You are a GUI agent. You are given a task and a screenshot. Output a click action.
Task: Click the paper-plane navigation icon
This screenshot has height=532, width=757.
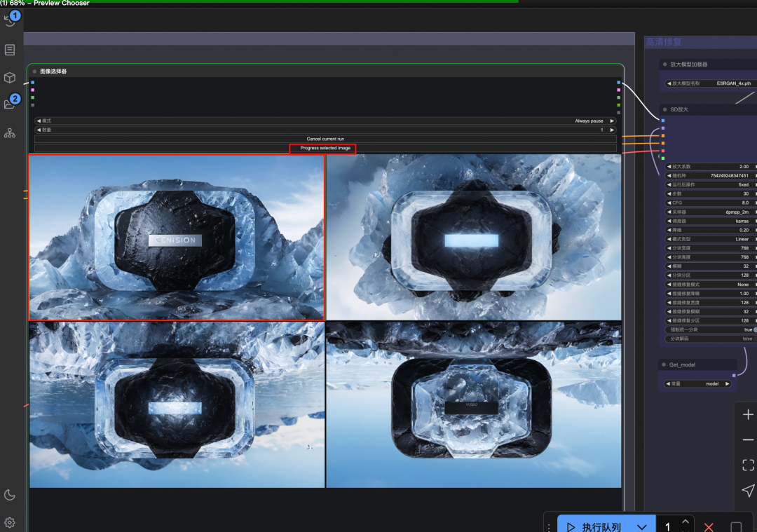pos(748,491)
